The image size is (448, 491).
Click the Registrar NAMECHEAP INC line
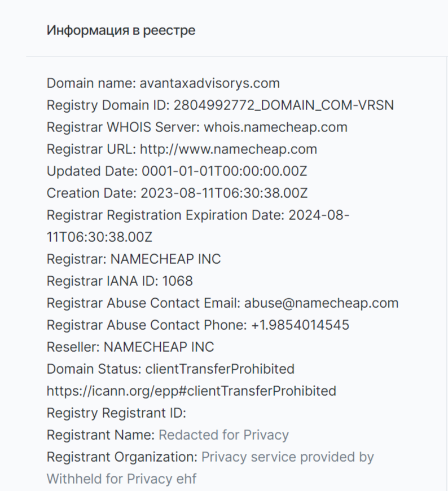(134, 259)
